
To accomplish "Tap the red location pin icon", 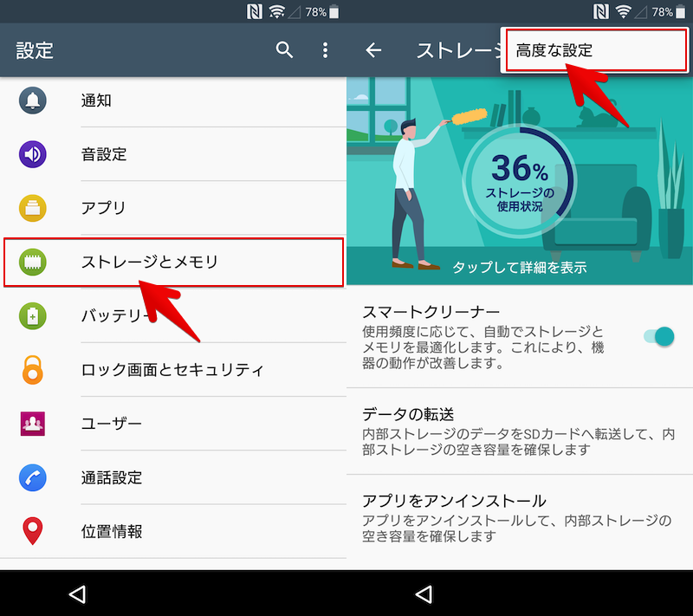I will [33, 531].
